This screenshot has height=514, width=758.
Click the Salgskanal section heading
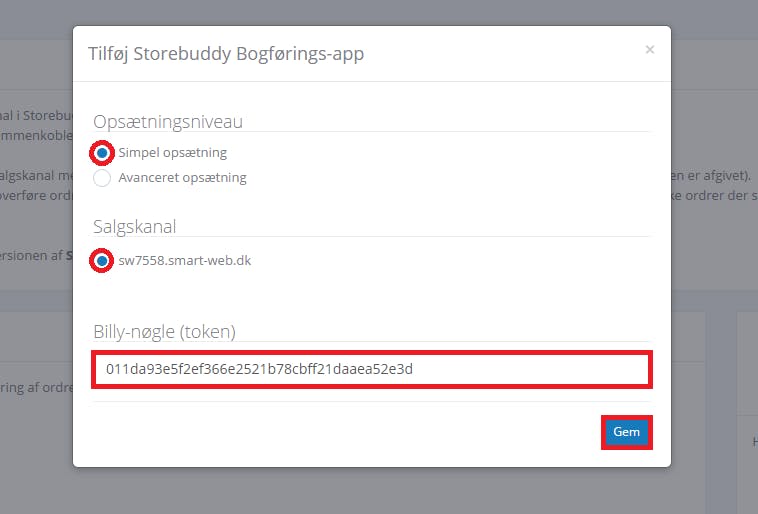pos(134,226)
